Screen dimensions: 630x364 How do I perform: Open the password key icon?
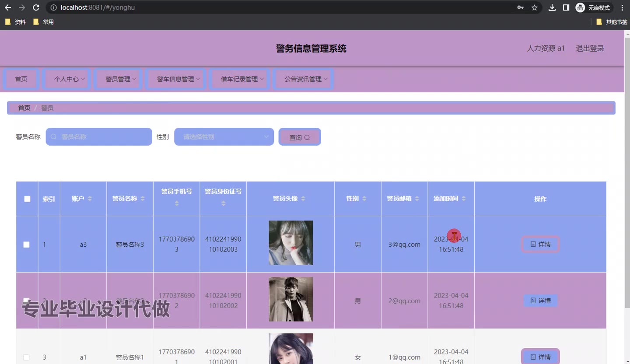coord(520,7)
